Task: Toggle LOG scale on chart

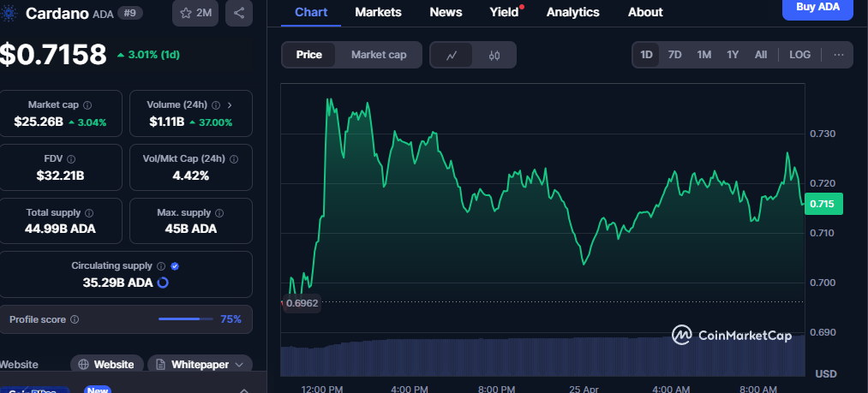Action: (799, 55)
